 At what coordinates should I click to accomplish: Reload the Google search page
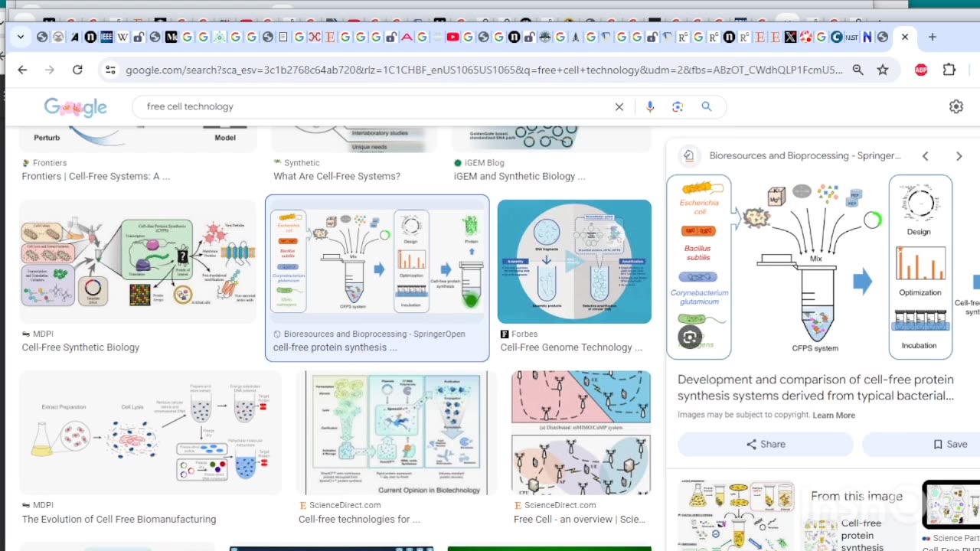77,70
